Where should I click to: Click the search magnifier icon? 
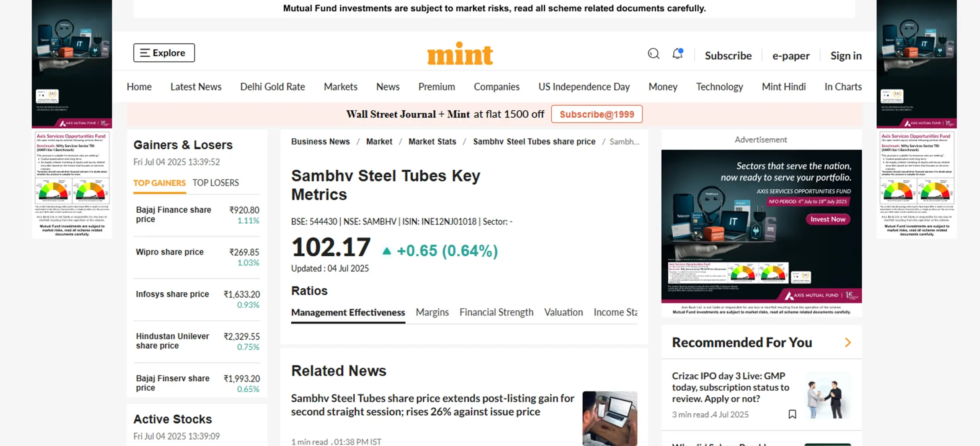point(653,54)
